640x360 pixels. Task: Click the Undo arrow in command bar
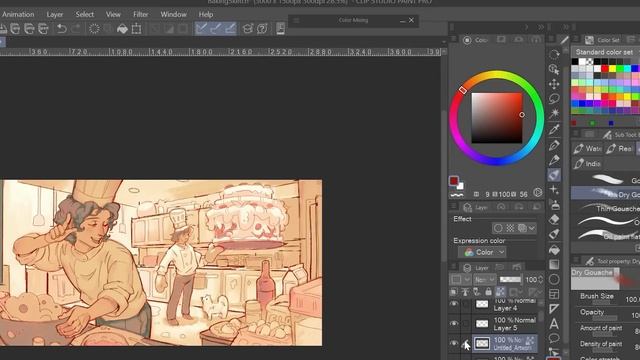pyautogui.click(x=62, y=29)
